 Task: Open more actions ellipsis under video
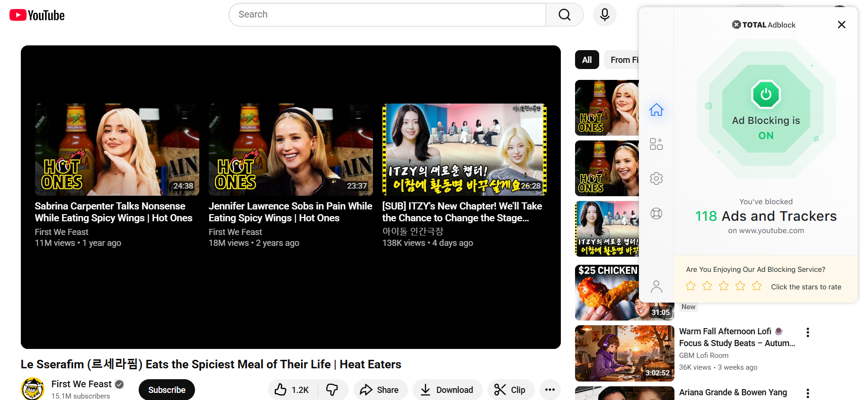click(550, 390)
